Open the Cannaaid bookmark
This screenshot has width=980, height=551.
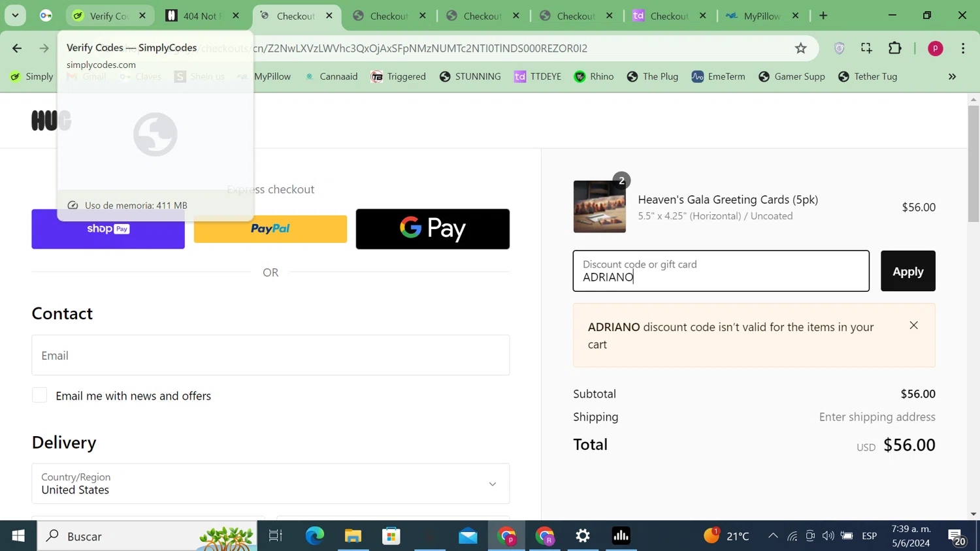pyautogui.click(x=331, y=76)
